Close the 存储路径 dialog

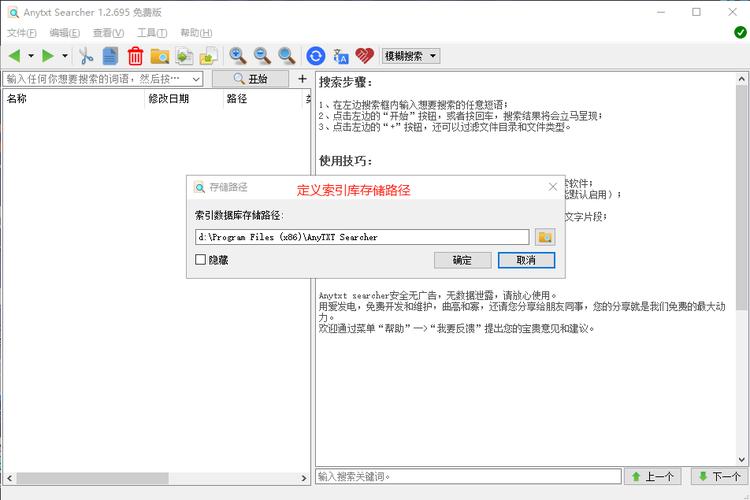coord(552,187)
